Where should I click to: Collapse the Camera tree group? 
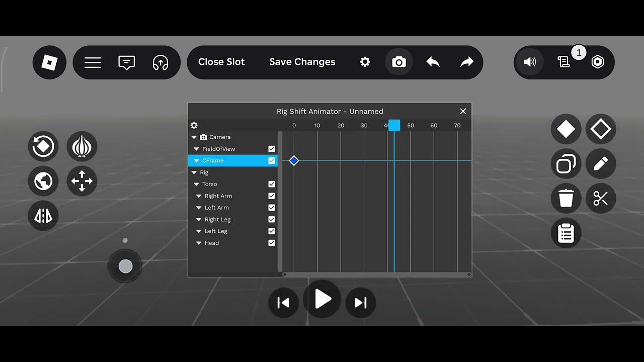coord(194,137)
